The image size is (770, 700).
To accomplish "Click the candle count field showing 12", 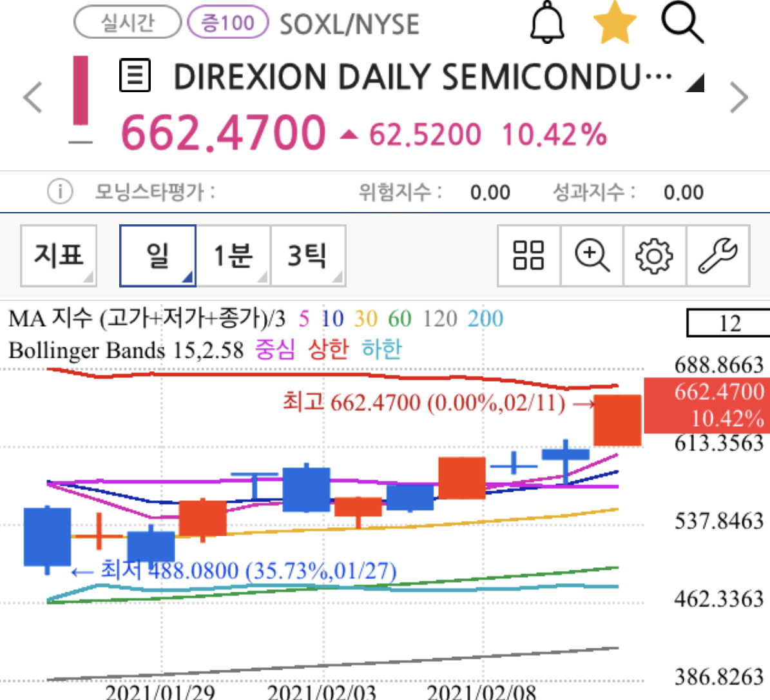I will [x=728, y=323].
